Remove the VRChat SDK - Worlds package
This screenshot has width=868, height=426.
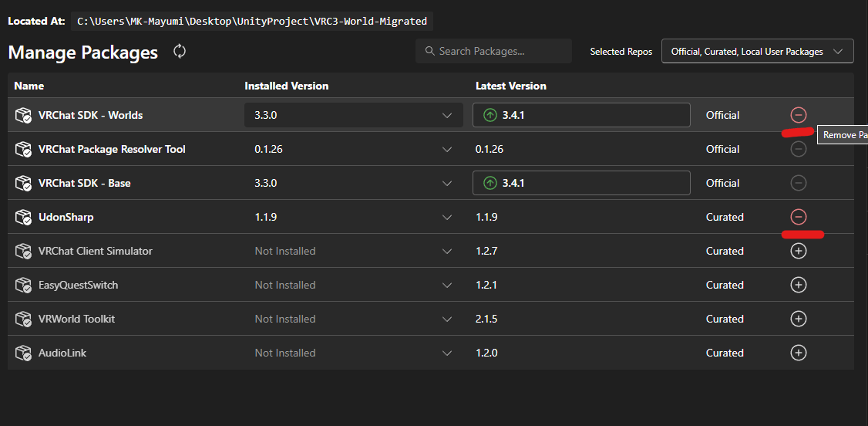pos(799,115)
